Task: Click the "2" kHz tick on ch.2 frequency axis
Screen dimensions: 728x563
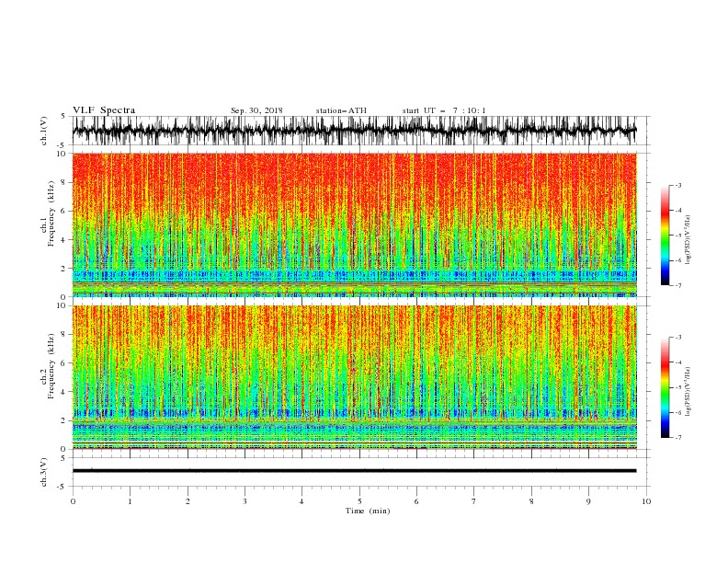Action: pos(64,420)
